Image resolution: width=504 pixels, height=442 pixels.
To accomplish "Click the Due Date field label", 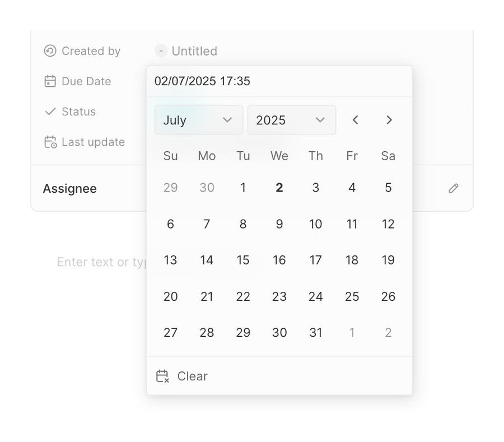I will click(x=86, y=81).
